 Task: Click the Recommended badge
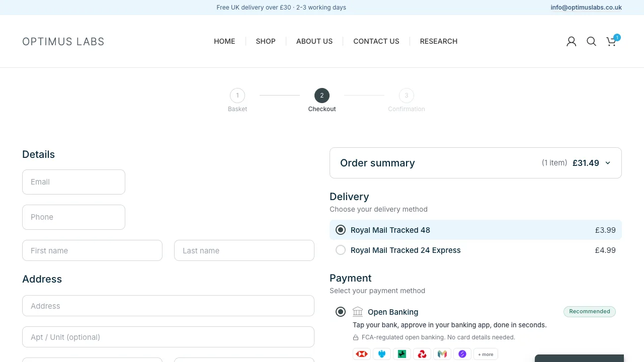click(590, 312)
